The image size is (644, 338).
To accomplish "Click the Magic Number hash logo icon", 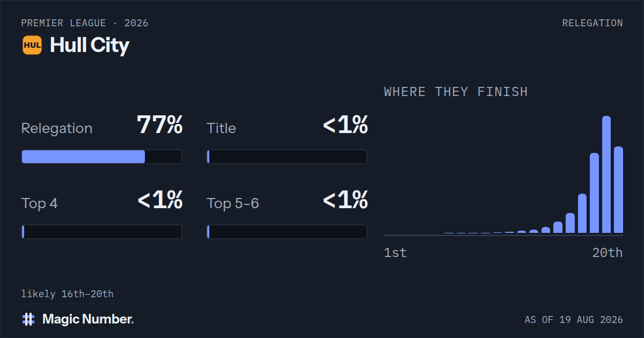I will click(x=28, y=319).
